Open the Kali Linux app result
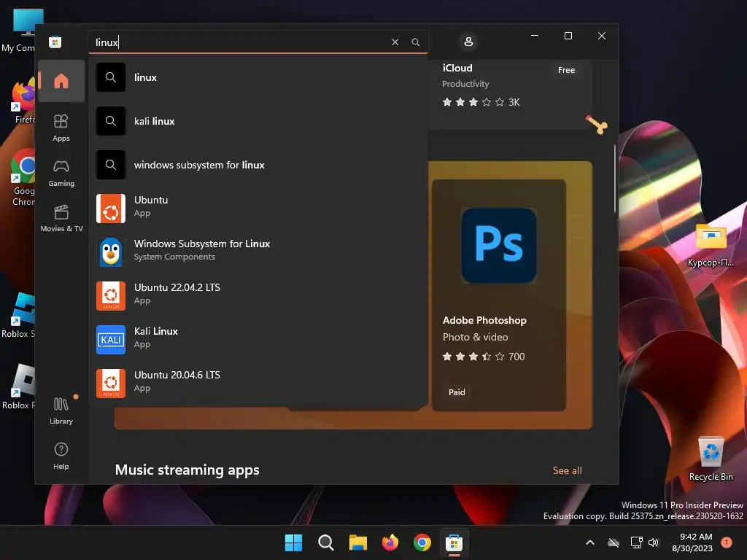 (258, 340)
